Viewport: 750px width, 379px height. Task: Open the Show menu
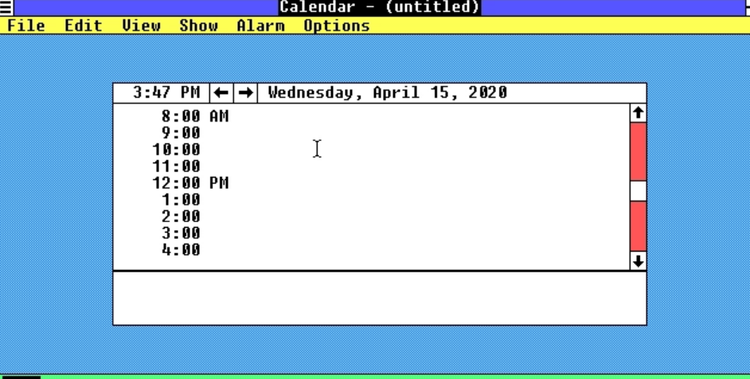click(x=199, y=25)
